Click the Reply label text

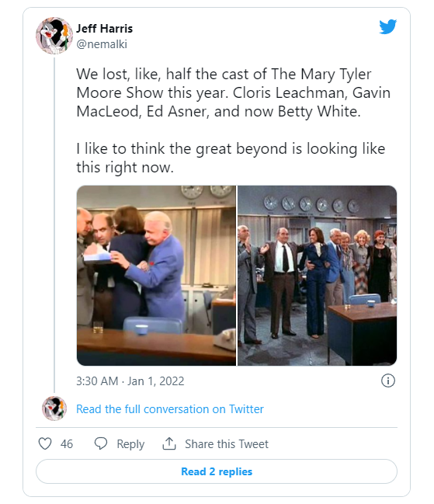(x=130, y=444)
